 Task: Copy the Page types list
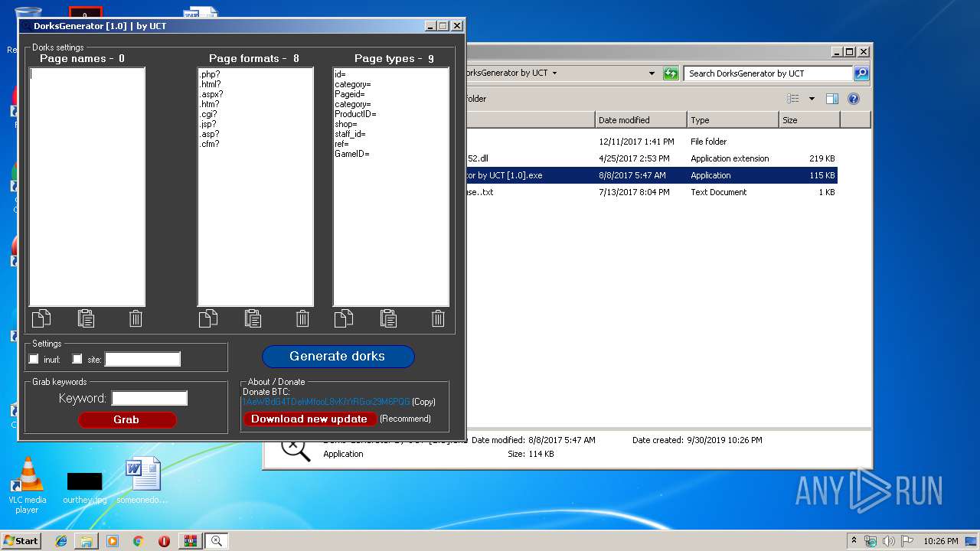tap(344, 318)
